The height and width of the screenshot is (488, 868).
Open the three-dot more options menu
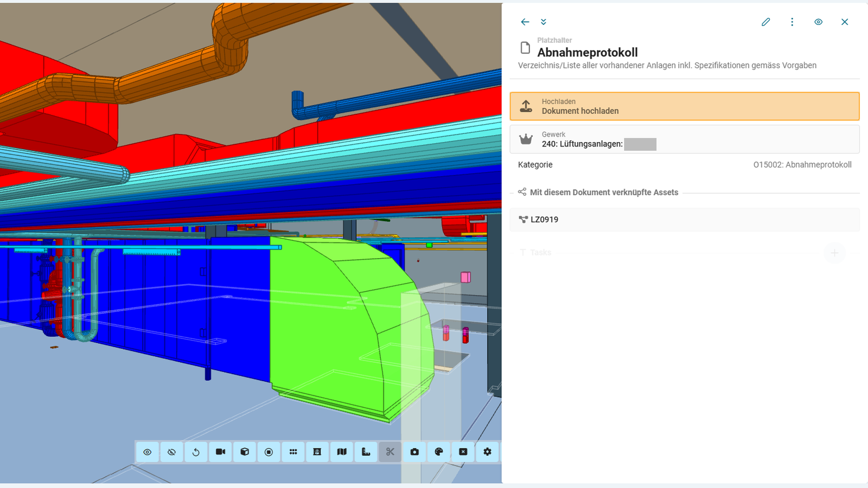pos(792,22)
